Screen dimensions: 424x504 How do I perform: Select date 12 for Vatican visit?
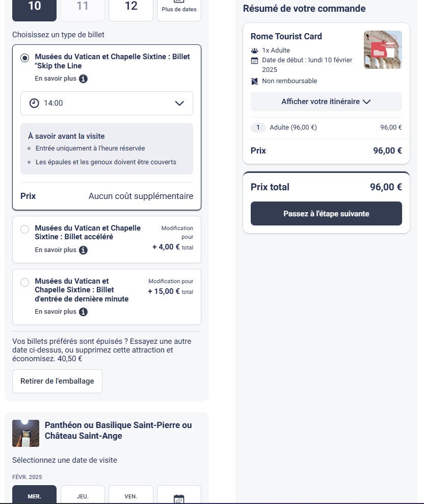coord(131,7)
